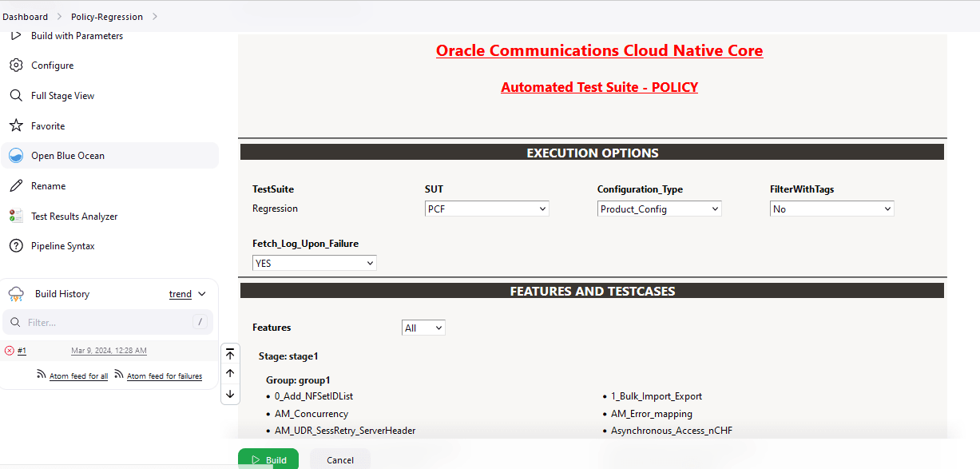
Task: Open Atom feed for failures link
Action: point(165,376)
